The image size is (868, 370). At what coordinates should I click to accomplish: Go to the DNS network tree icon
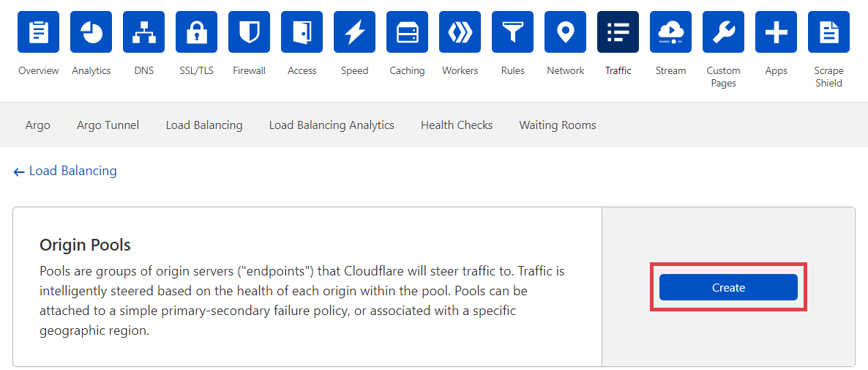(x=143, y=32)
